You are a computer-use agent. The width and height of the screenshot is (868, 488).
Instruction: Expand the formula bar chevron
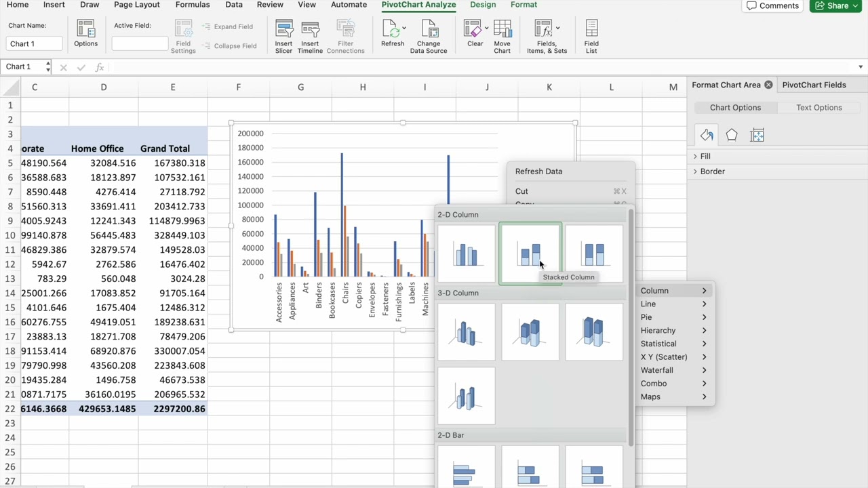pos(861,67)
